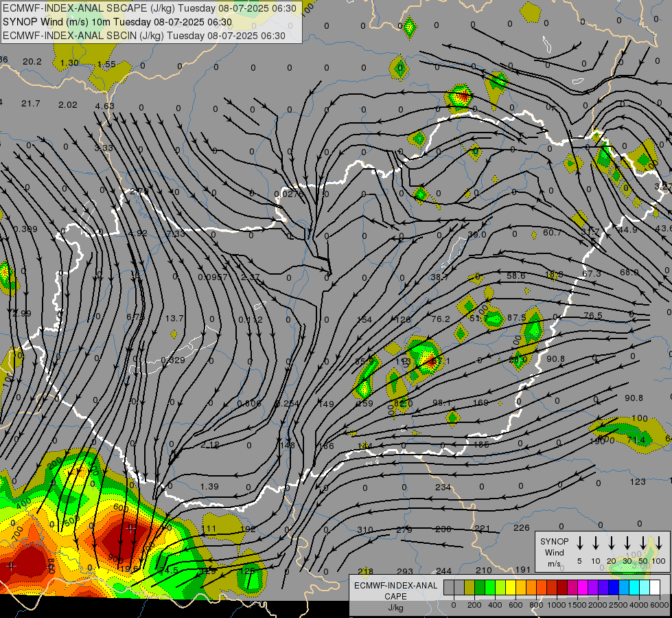Click the grid value 234

(x=443, y=488)
